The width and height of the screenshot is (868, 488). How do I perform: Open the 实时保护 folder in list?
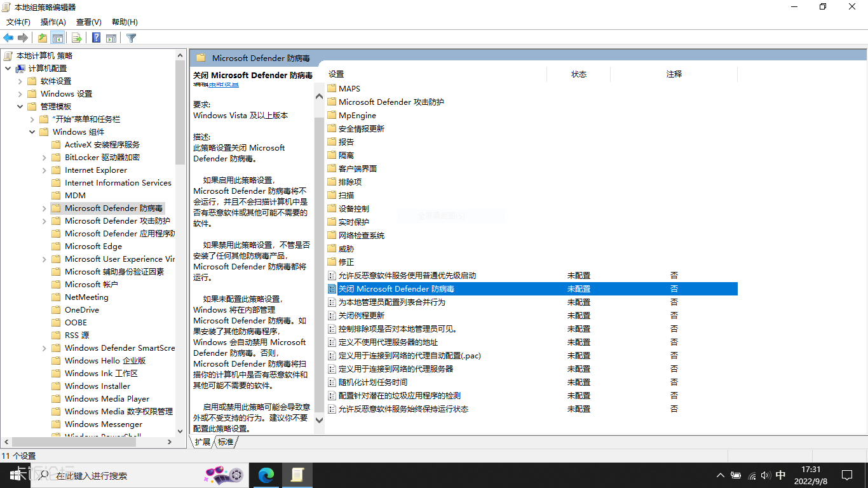pyautogui.click(x=353, y=222)
